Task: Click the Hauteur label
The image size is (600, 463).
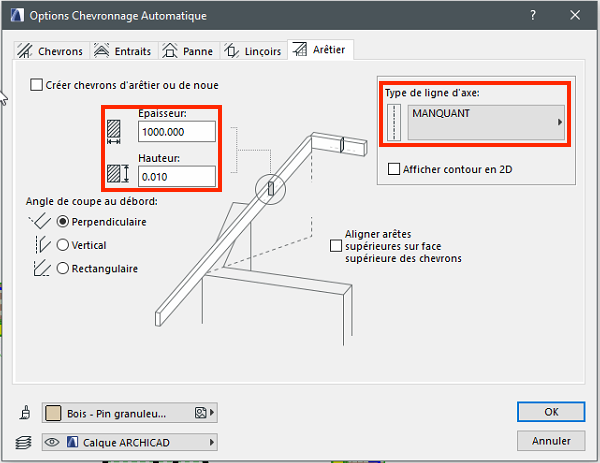Action: [159, 158]
